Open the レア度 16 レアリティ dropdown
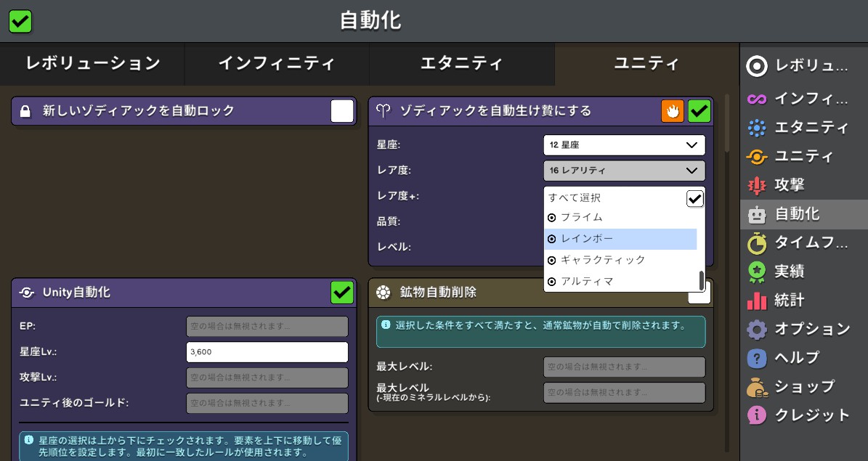Screen dimensions: 868x461 pos(625,171)
